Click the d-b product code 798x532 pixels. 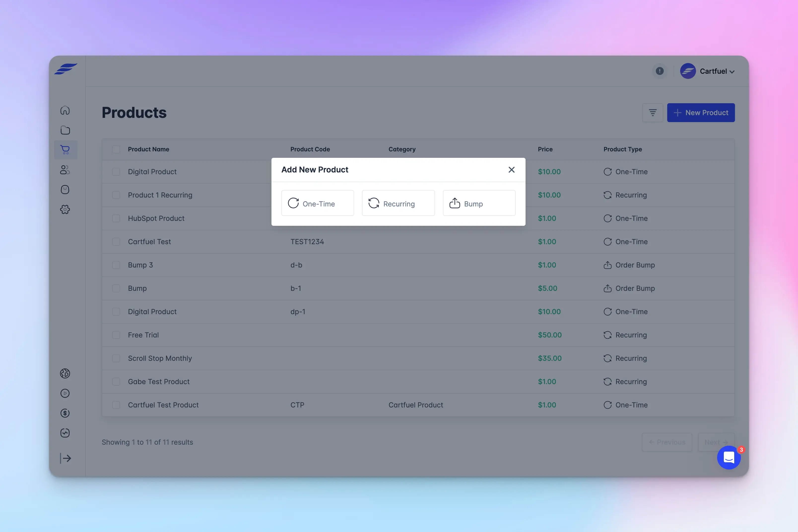coord(296,265)
